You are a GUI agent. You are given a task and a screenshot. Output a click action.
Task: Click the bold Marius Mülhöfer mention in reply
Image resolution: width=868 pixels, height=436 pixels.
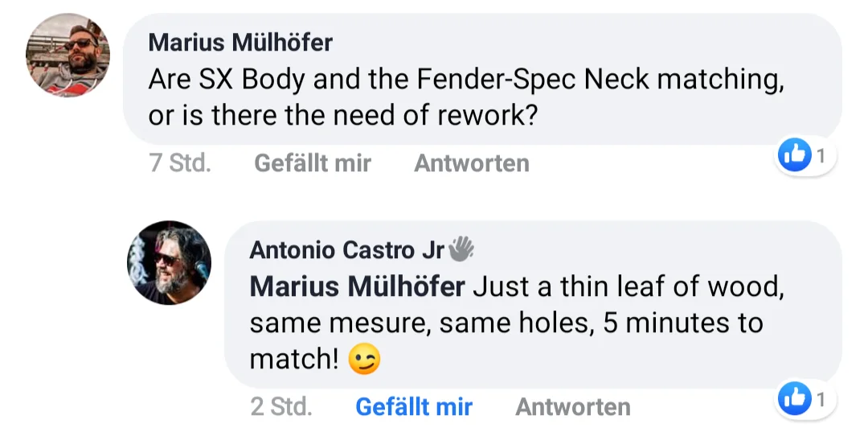tap(357, 287)
